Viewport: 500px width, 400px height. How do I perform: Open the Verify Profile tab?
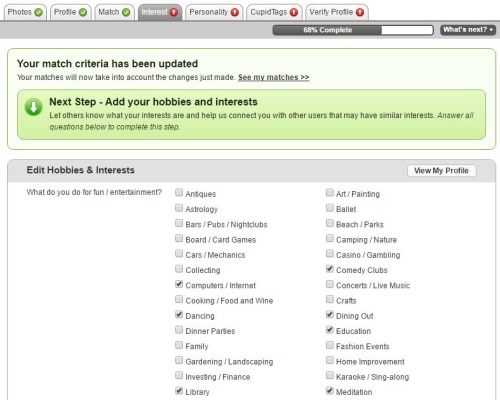click(337, 12)
